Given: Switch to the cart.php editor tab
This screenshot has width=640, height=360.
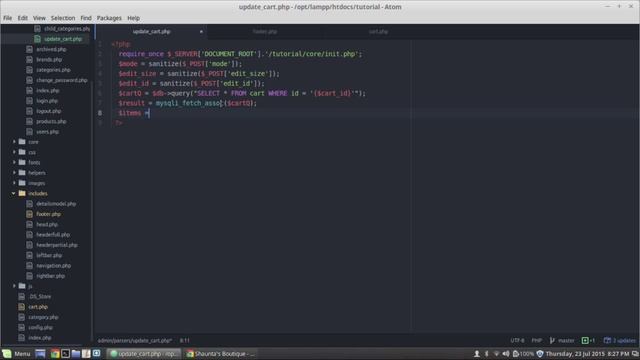Looking at the screenshot, I should pos(378,31).
